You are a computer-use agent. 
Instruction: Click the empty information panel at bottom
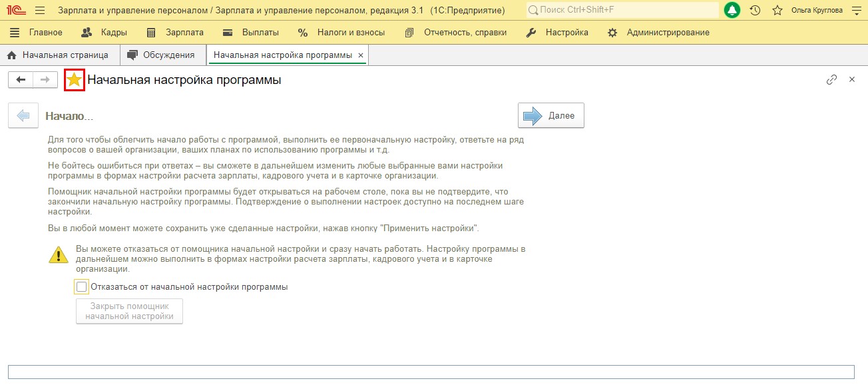tap(431, 372)
